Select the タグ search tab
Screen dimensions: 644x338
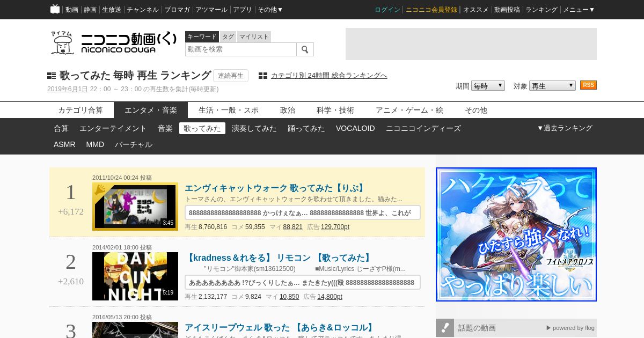coord(228,36)
